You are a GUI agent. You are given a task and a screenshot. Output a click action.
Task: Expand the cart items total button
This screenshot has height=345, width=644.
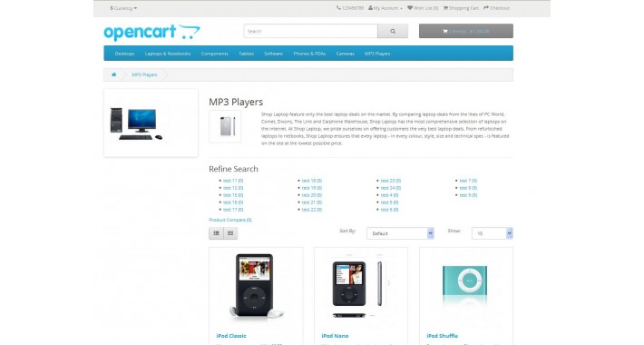click(x=465, y=31)
